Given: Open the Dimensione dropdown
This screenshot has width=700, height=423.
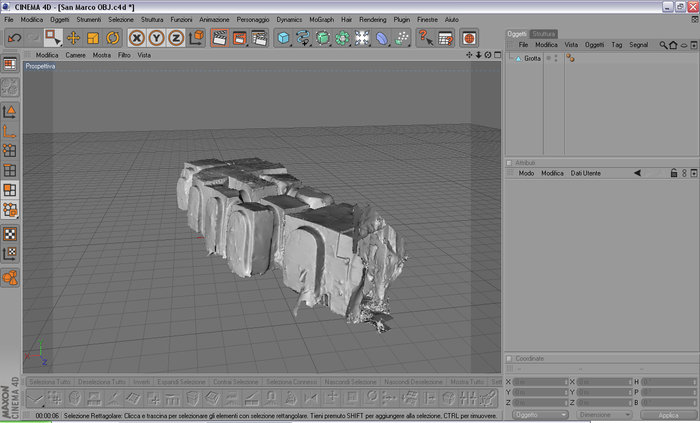Looking at the screenshot, I should tap(604, 415).
